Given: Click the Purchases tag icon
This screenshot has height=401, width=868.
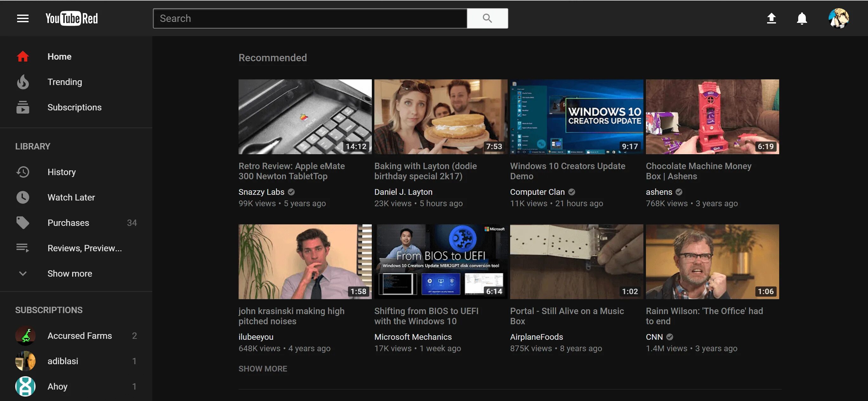Looking at the screenshot, I should click(x=23, y=223).
